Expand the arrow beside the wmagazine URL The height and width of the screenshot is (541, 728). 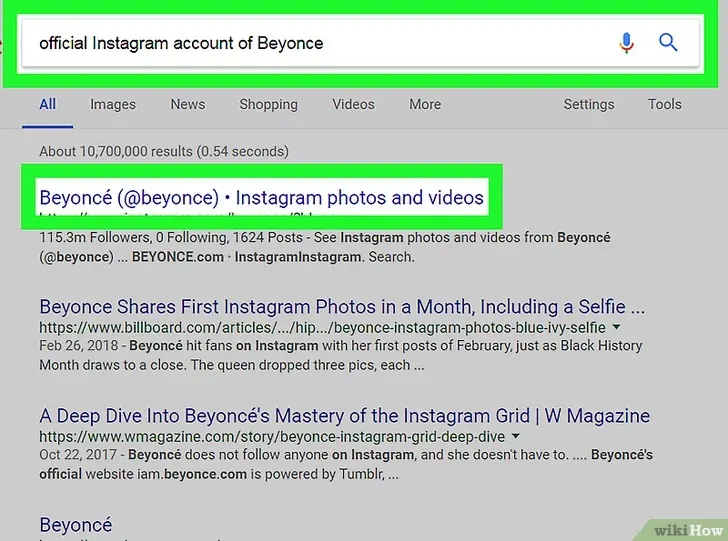515,437
